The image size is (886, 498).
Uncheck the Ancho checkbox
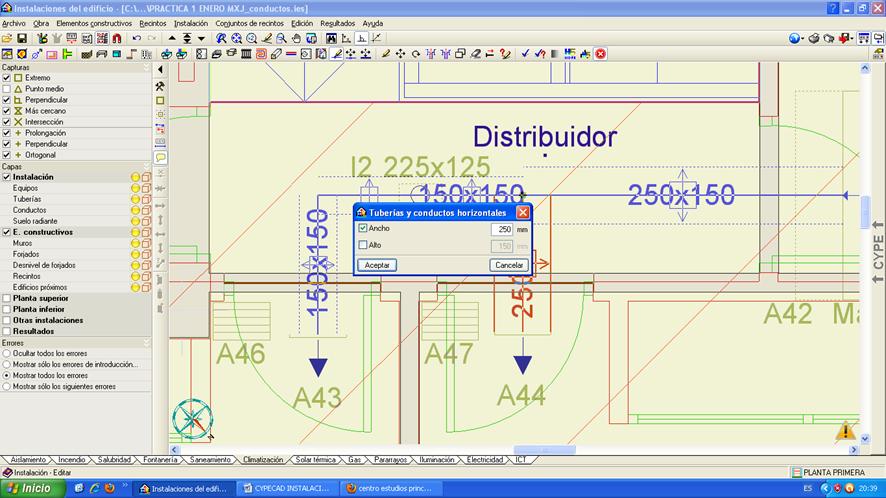coord(363,229)
